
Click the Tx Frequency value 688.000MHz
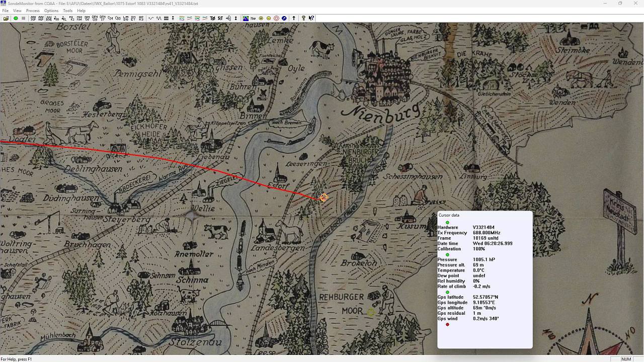click(x=487, y=233)
